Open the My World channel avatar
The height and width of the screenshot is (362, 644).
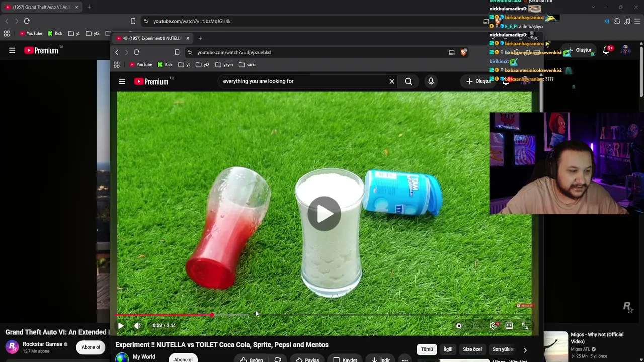click(122, 358)
